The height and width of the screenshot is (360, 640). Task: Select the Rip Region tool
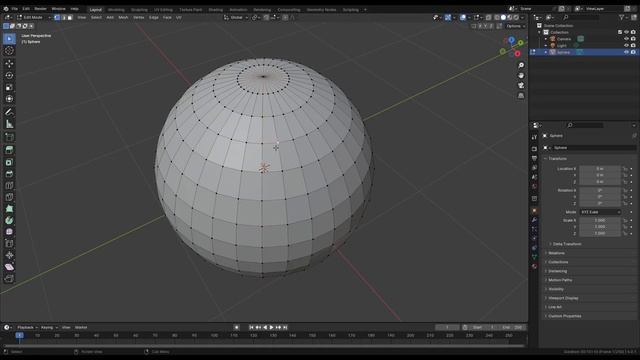(x=9, y=279)
